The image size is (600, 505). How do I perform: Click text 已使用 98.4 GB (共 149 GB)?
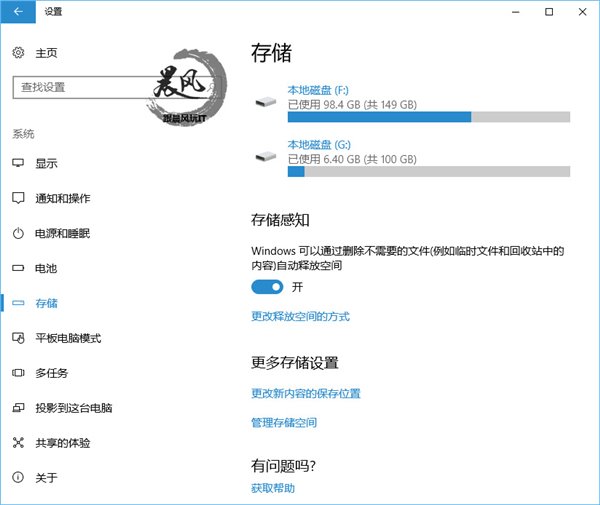(x=352, y=104)
